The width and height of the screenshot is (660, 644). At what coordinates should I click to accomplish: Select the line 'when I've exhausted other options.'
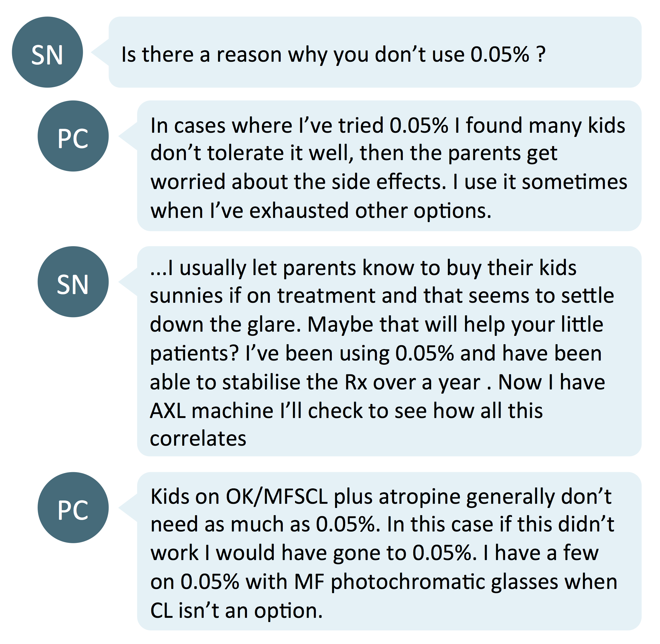click(x=321, y=211)
